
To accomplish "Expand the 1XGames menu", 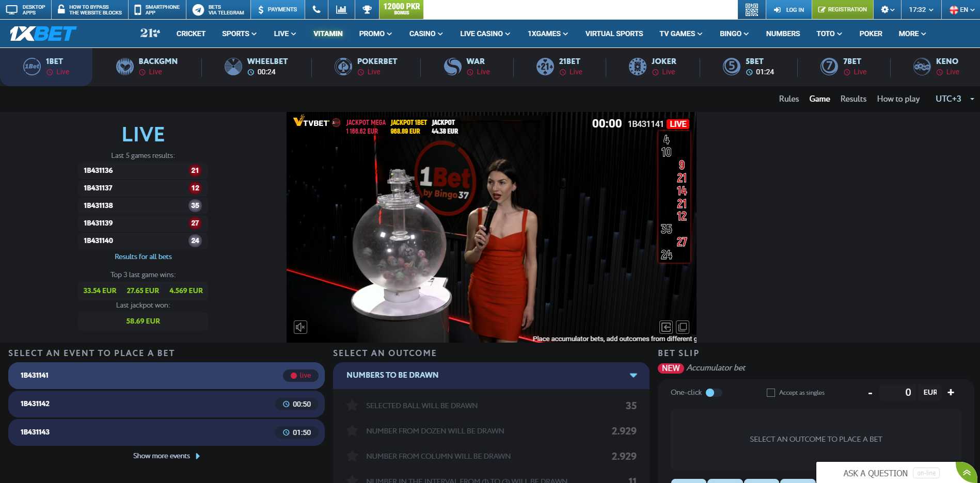I will 548,34.
